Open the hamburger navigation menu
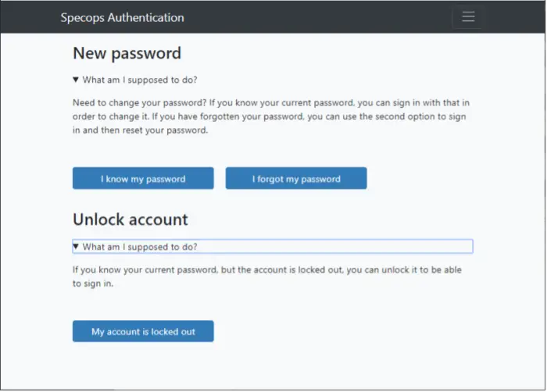This screenshot has width=547, height=392. click(468, 16)
